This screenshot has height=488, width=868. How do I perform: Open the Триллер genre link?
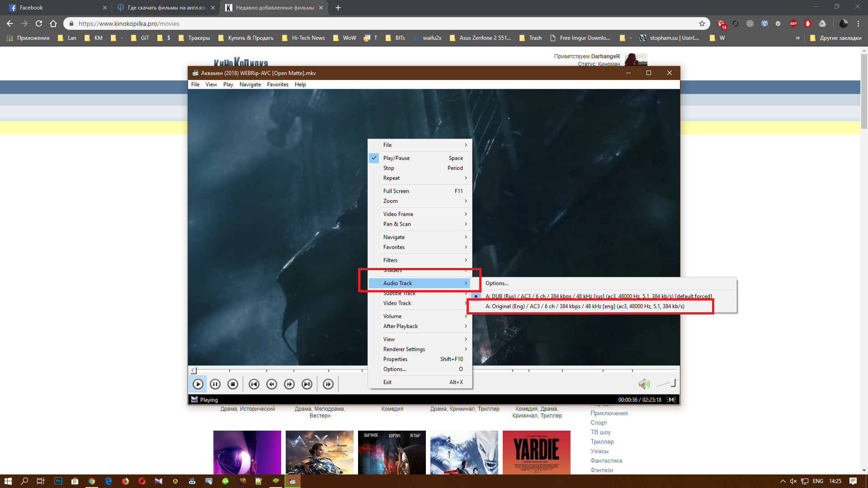[602, 442]
